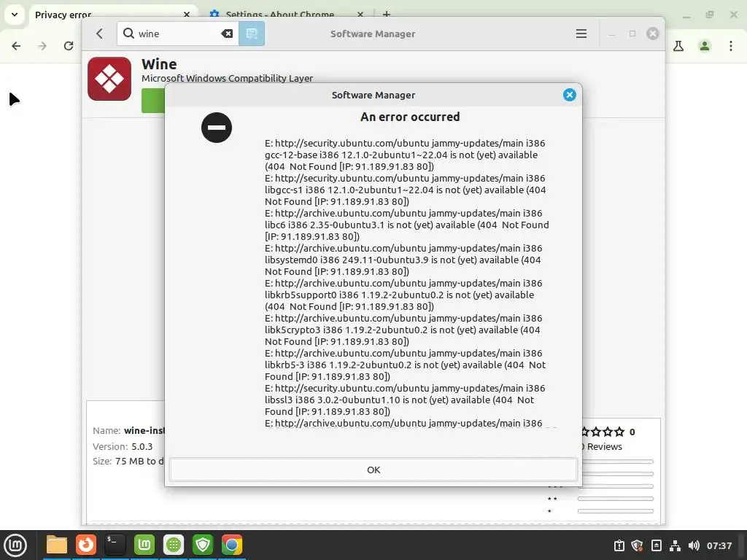Screen dimensions: 747x560
Task: Click the dialog's error stop icon
Action: [x=217, y=128]
